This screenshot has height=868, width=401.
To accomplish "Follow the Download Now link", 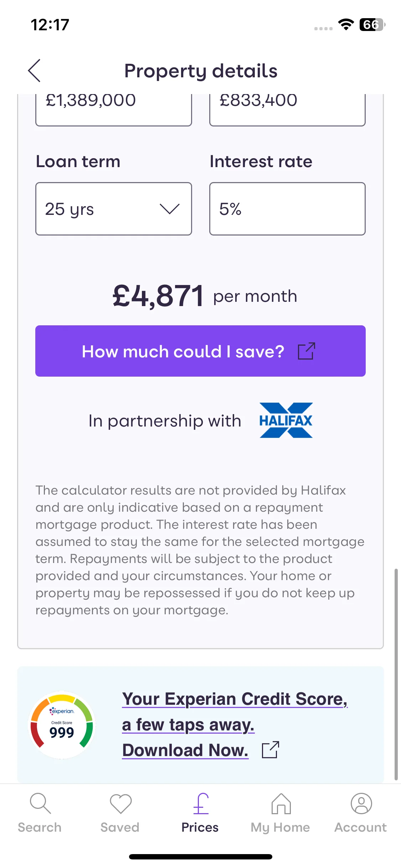I will click(185, 750).
